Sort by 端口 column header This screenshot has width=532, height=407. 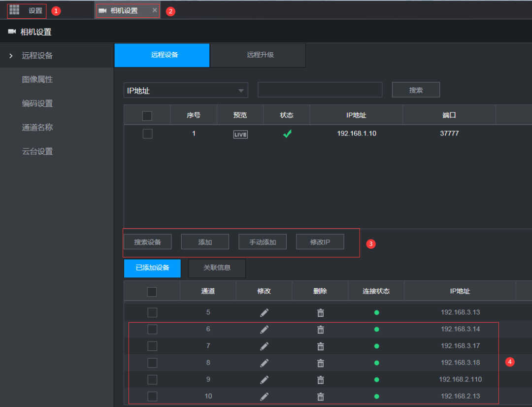tap(449, 115)
